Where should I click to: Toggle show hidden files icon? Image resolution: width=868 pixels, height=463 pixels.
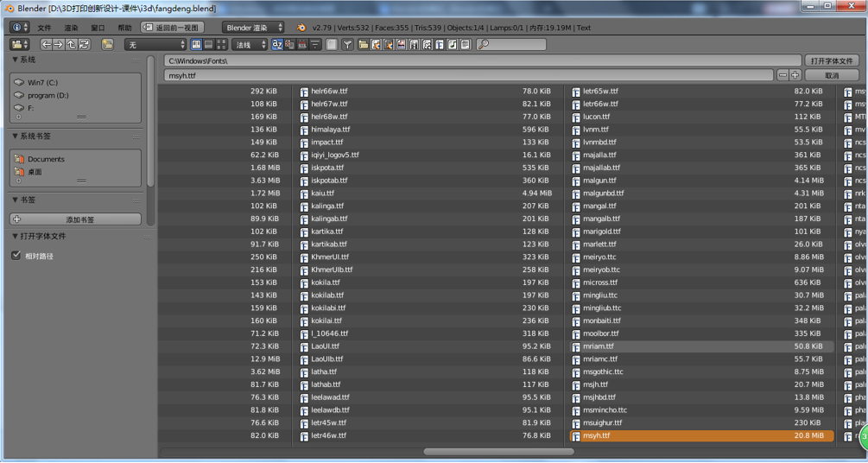(331, 44)
